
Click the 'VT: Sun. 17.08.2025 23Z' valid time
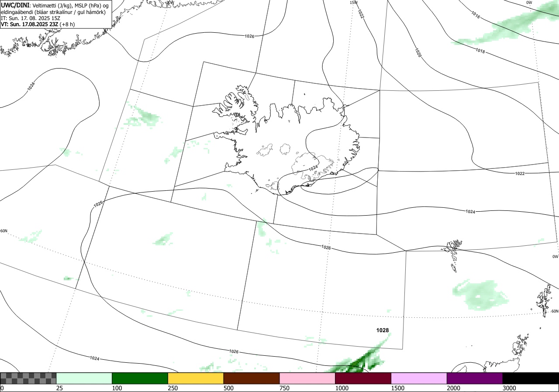(x=29, y=24)
